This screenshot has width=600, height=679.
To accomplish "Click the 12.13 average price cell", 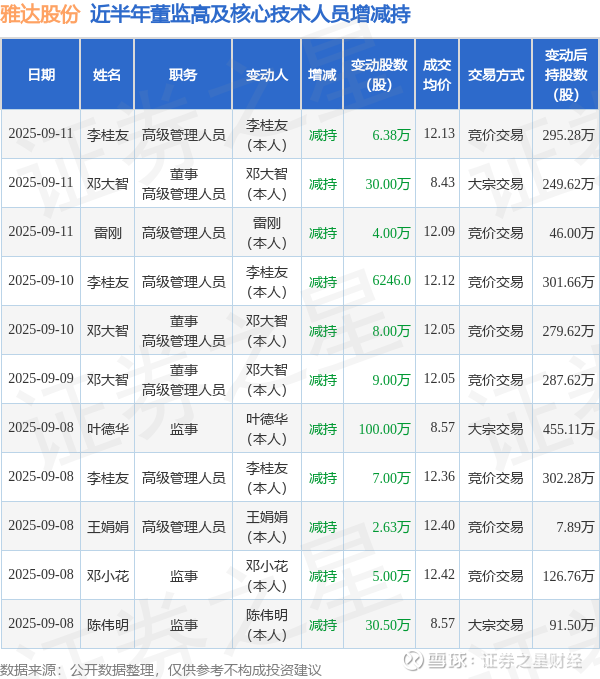I will 439,133.
